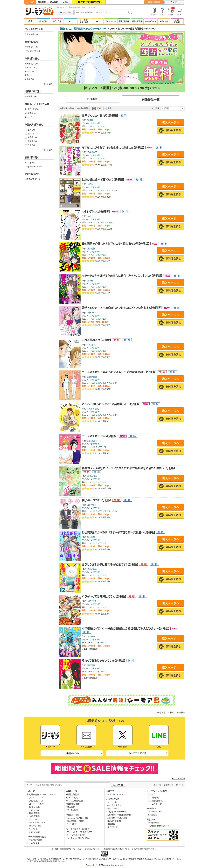The height and width of the screenshot is (868, 209).
Task: Open the 並べ替え 人気順 sort dropdown
Action: (173, 108)
